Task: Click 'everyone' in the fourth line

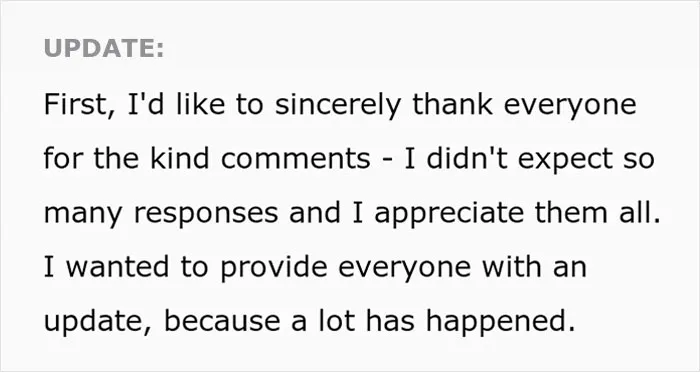Action: (404, 269)
